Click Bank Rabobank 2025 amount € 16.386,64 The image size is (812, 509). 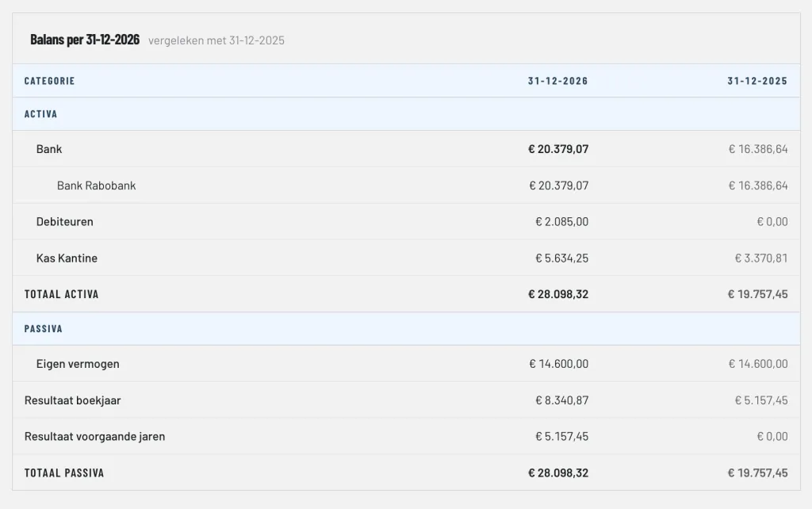[x=758, y=186]
